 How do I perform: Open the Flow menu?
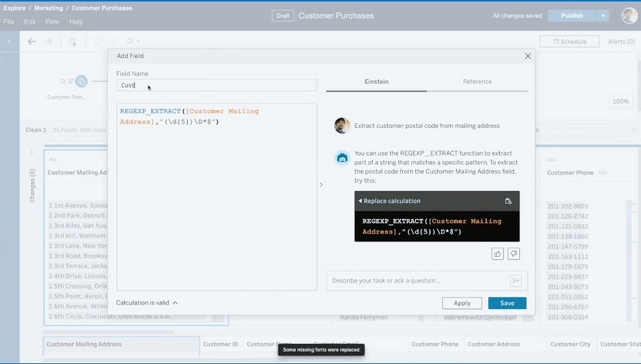pyautogui.click(x=52, y=22)
